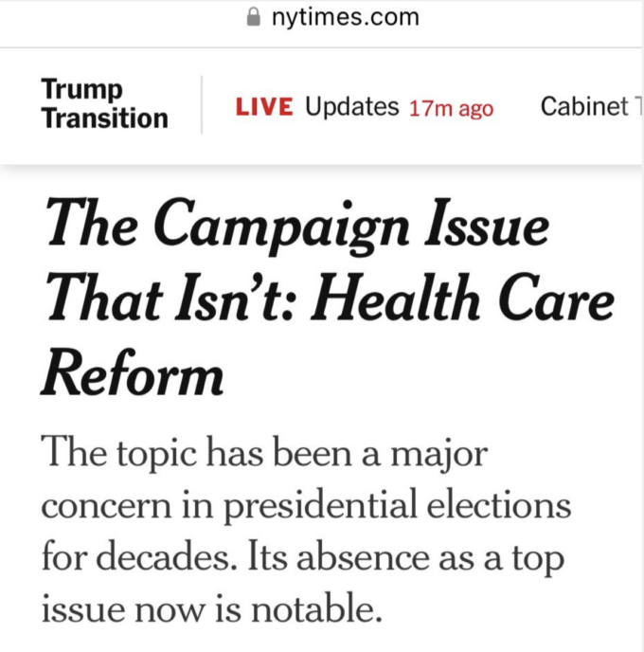Viewport: 644px width, 652px height.
Task: Open the Trump Transition section link
Action: click(105, 104)
